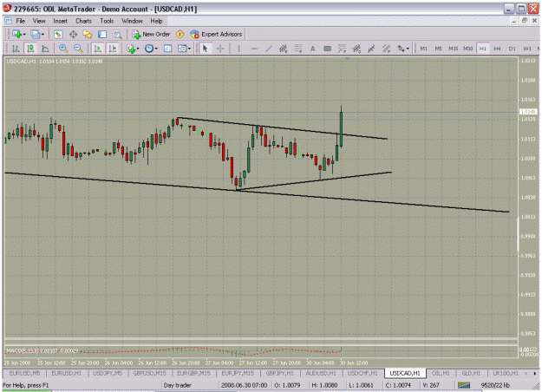542x392 pixels.
Task: Select the Text Label tool
Action: (x=327, y=49)
